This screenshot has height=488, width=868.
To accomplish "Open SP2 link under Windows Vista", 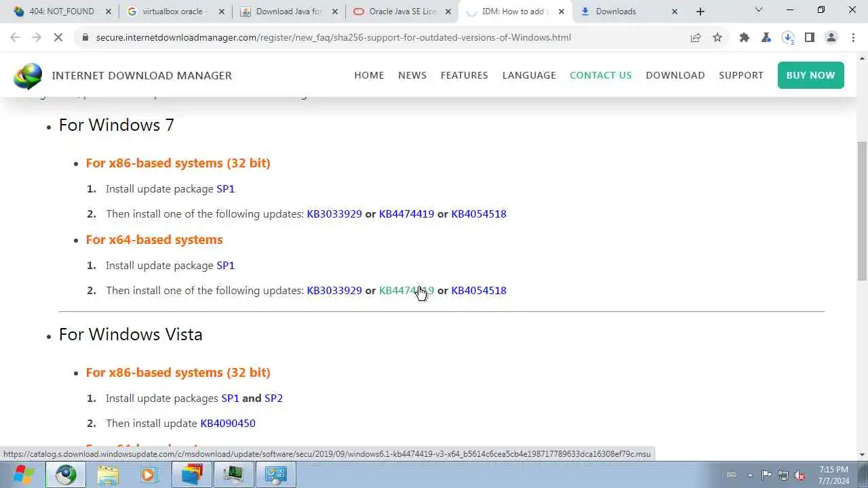I will point(273,398).
